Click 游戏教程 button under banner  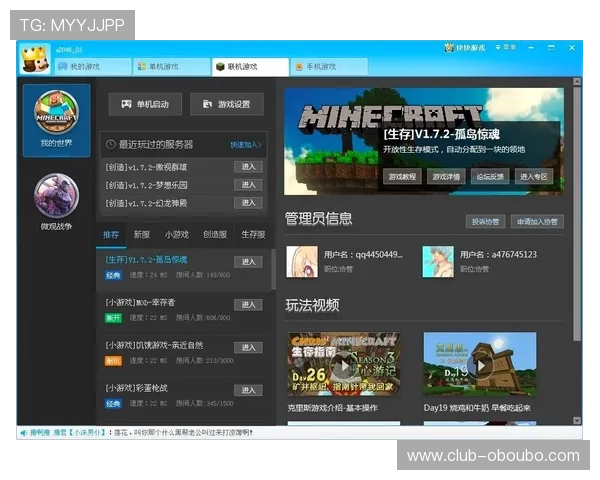(x=403, y=176)
